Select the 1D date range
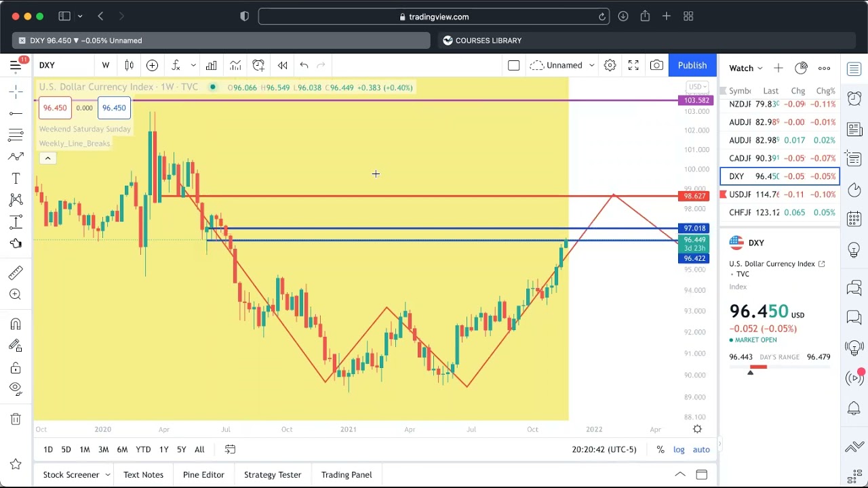Viewport: 868px width, 488px height. 48,449
